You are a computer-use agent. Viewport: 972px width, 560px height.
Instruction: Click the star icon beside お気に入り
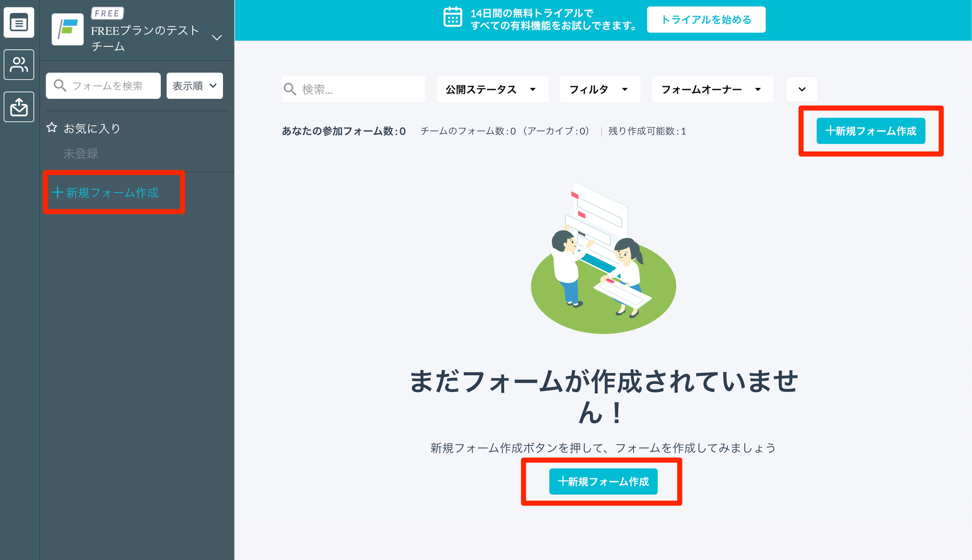(x=52, y=128)
